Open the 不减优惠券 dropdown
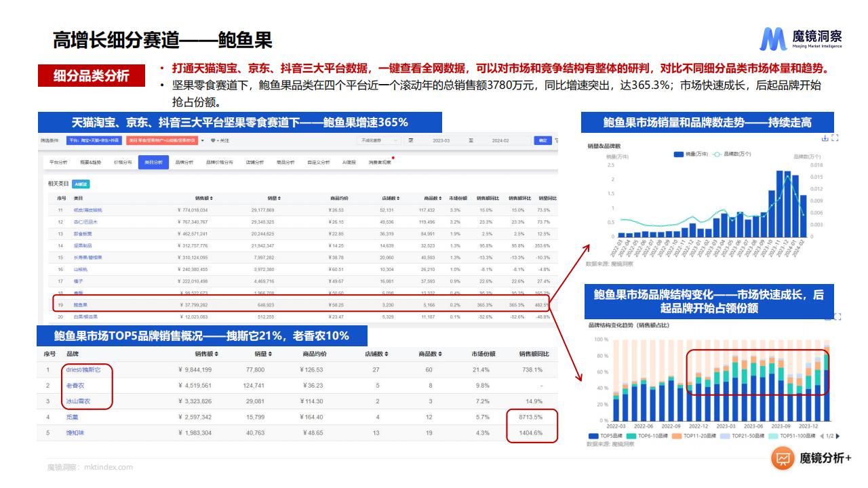Image resolution: width=868 pixels, height=488 pixels. (378, 140)
